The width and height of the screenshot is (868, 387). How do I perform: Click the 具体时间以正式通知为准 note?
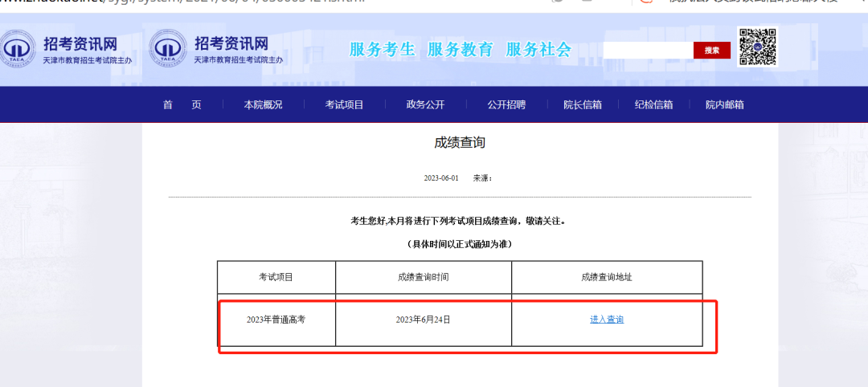pos(460,244)
